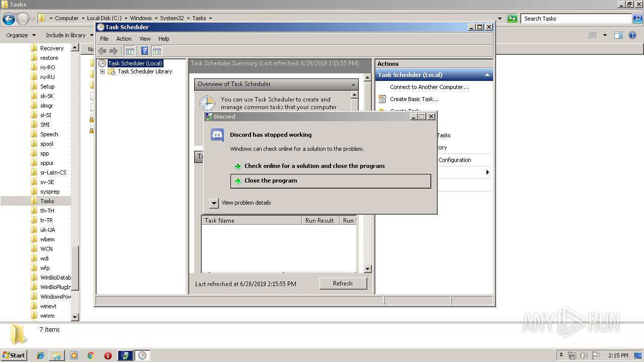This screenshot has width=644, height=362.
Task: Select the sysprep folder in Explorer tree
Action: [50, 192]
